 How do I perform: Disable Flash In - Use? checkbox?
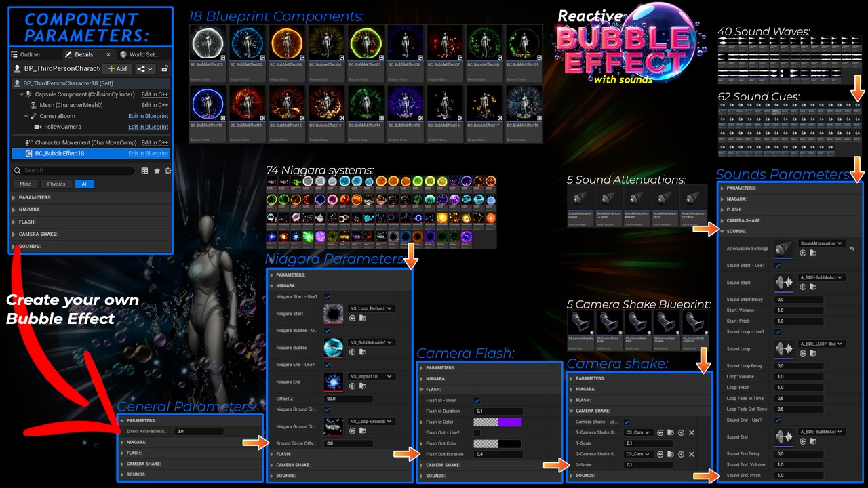[x=477, y=401]
